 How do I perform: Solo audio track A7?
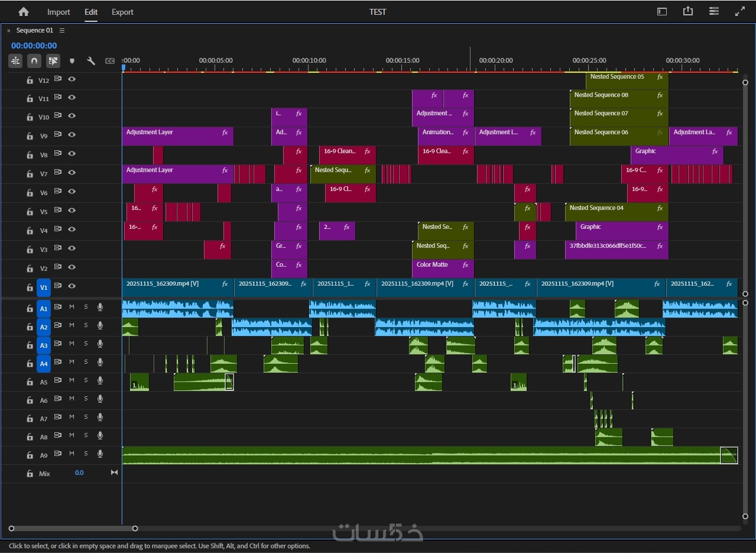click(86, 417)
